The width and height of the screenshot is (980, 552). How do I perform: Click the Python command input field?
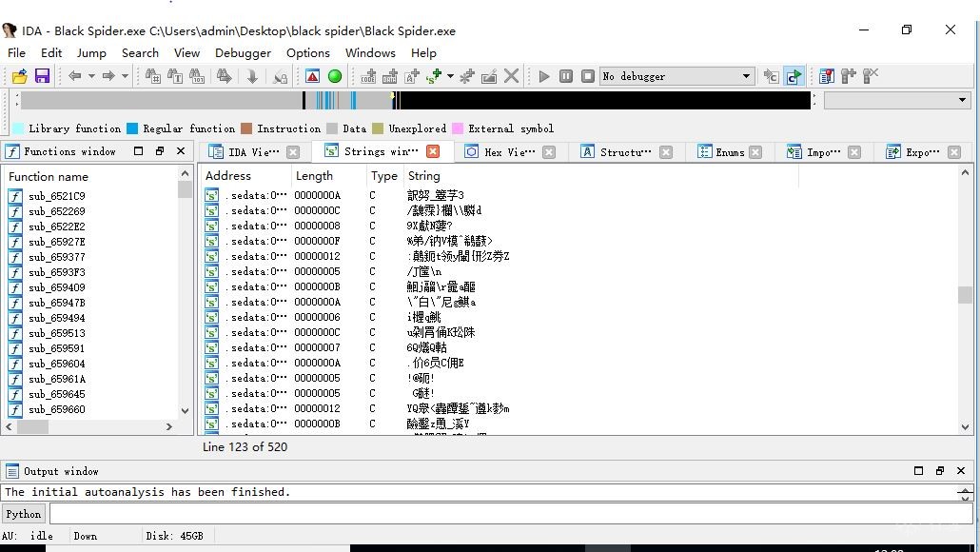coord(511,514)
